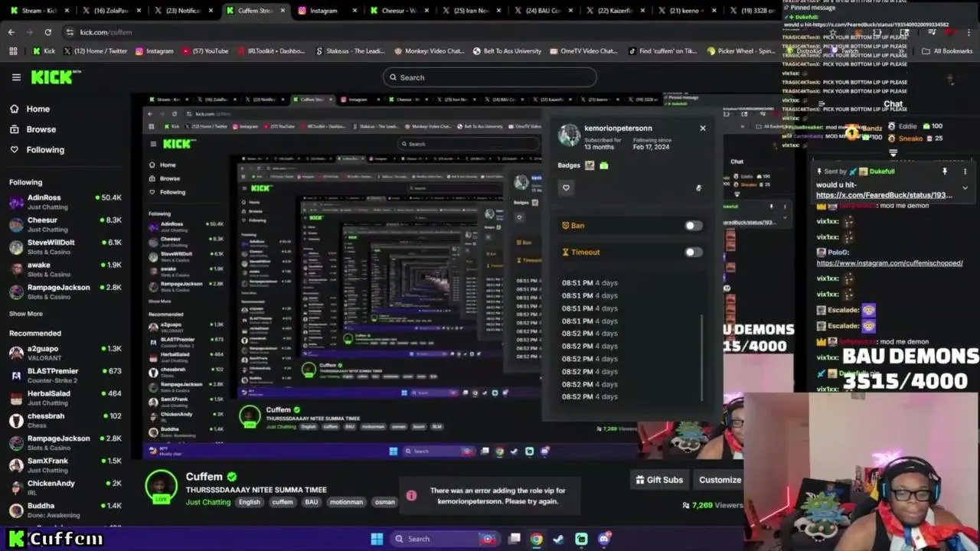This screenshot has width=980, height=551.
Task: Toggle the Timeout switch for kemorionpetersonn
Action: click(x=693, y=253)
